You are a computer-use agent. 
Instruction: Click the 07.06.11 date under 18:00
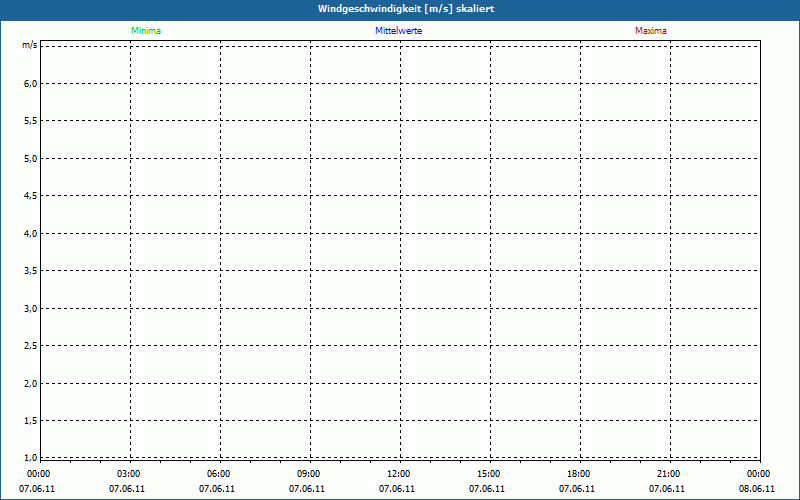click(577, 489)
